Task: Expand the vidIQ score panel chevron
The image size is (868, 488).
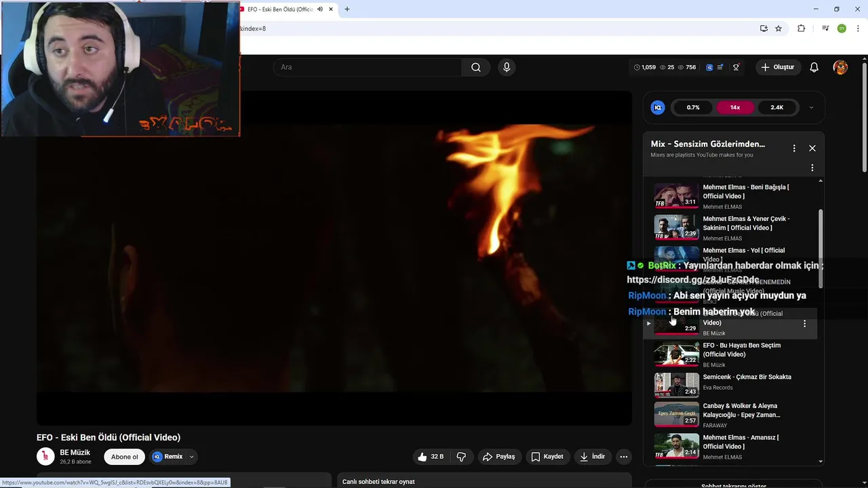Action: [x=811, y=107]
